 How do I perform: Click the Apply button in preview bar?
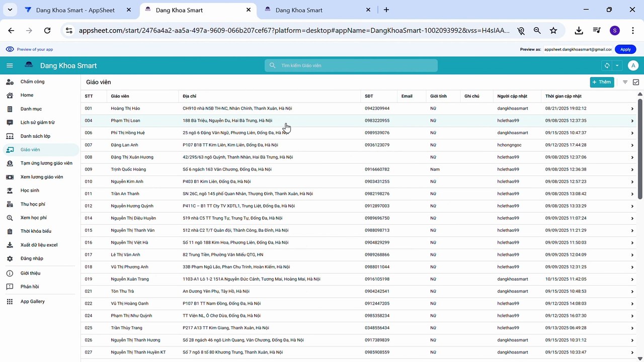point(625,49)
